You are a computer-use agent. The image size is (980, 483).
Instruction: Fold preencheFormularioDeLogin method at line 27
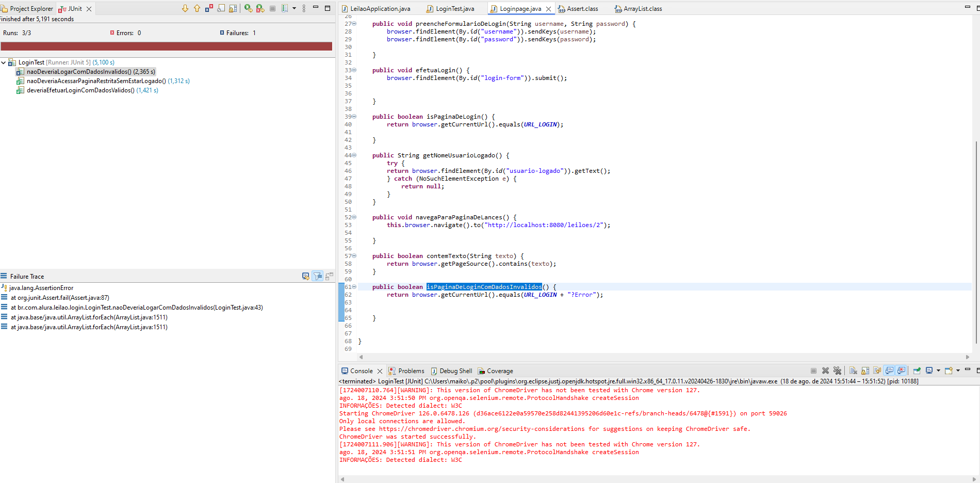pyautogui.click(x=354, y=24)
